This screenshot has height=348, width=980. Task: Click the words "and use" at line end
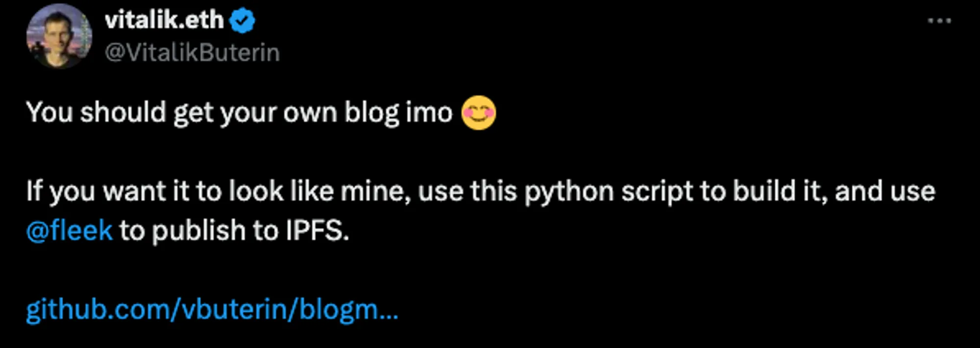(x=885, y=191)
